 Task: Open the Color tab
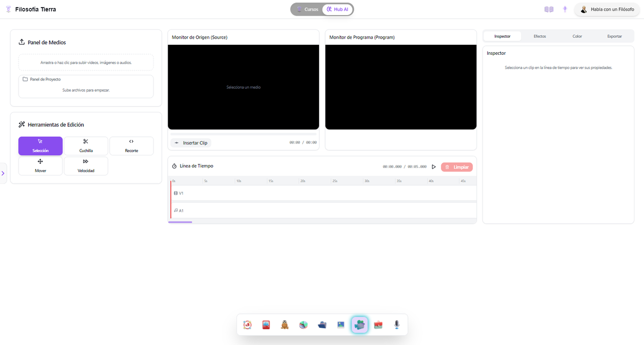coord(577,36)
